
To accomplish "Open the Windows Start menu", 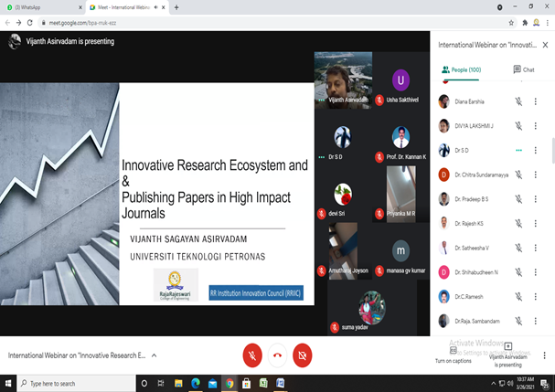I will (x=8, y=383).
